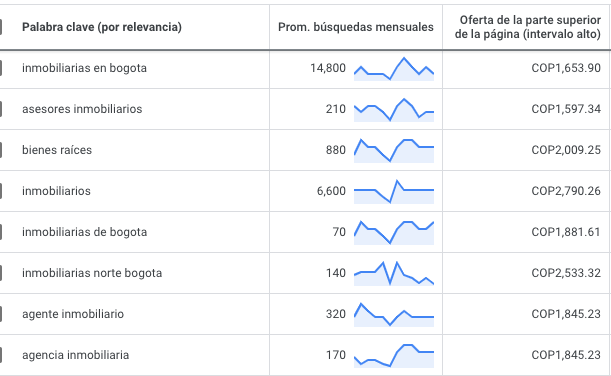The height and width of the screenshot is (376, 611).
Task: Click bid value COP2,790.26
Action: 566,191
